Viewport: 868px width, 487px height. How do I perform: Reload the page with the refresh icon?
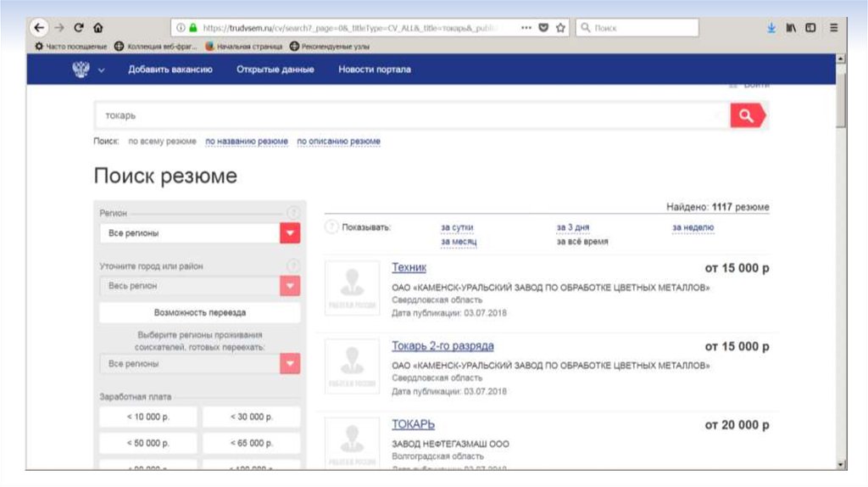pyautogui.click(x=79, y=27)
